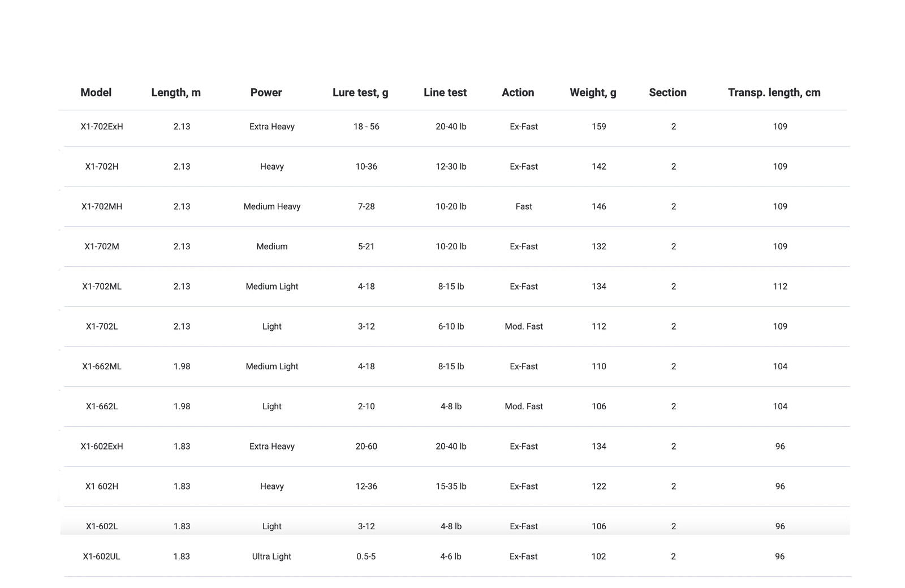Select the X1-702MH model name

[x=102, y=207]
